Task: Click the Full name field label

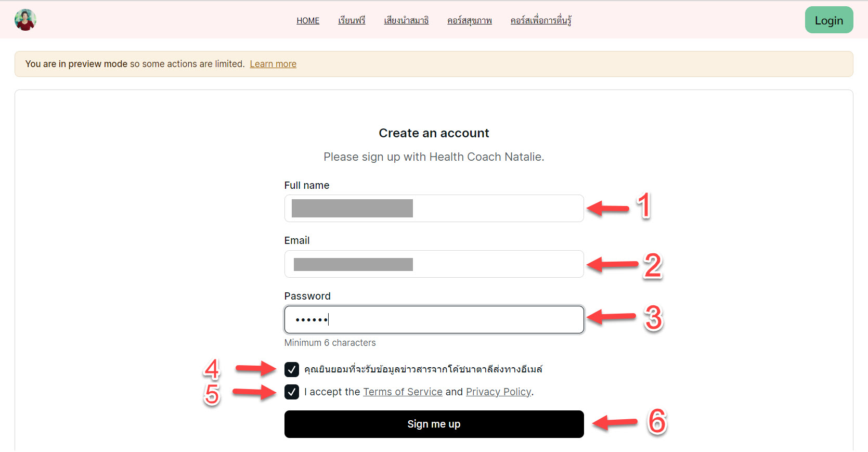Action: pyautogui.click(x=306, y=186)
